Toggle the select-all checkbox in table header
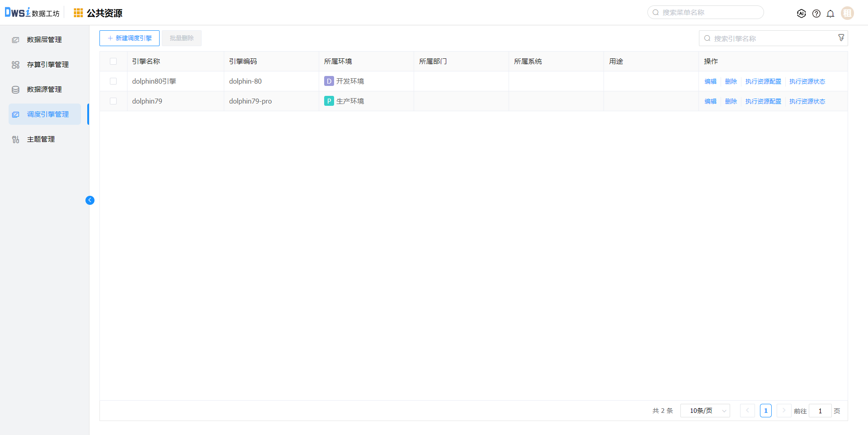 113,61
